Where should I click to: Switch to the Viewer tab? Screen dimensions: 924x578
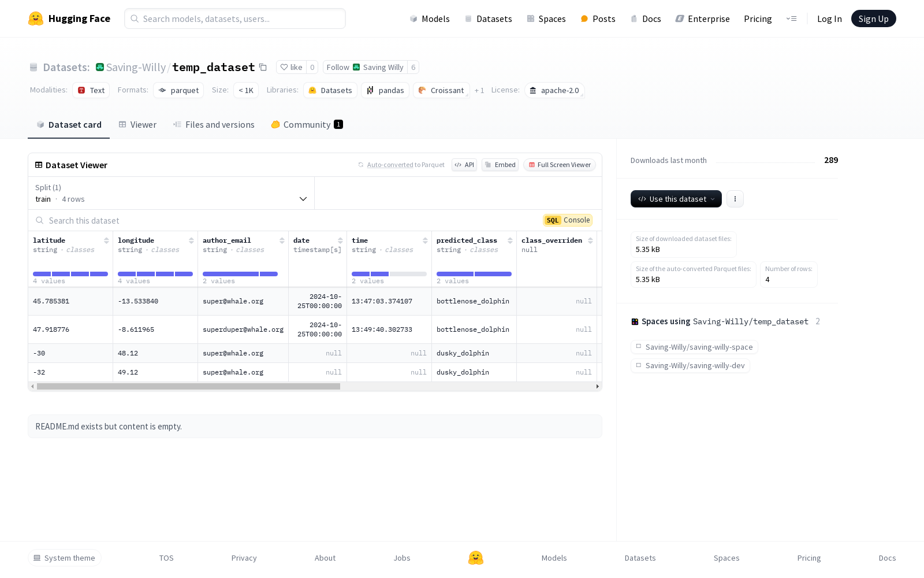point(137,125)
